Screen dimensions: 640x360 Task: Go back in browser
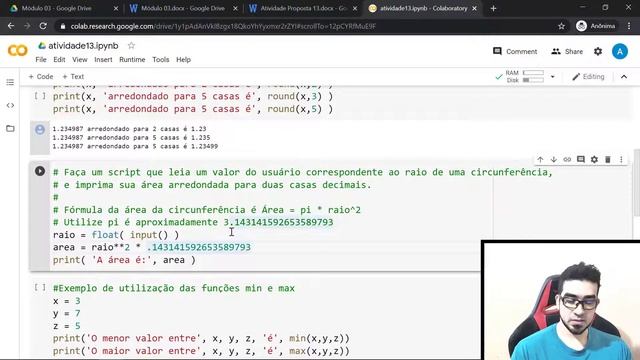[x=11, y=26]
